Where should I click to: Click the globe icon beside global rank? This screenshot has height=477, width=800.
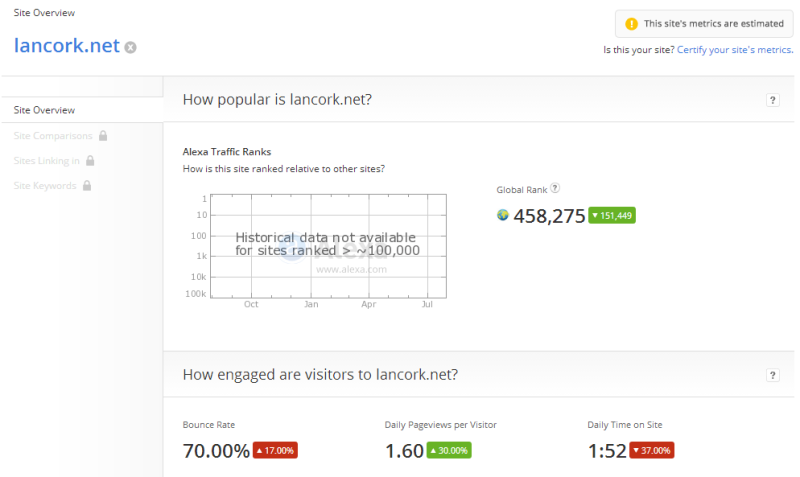[503, 214]
